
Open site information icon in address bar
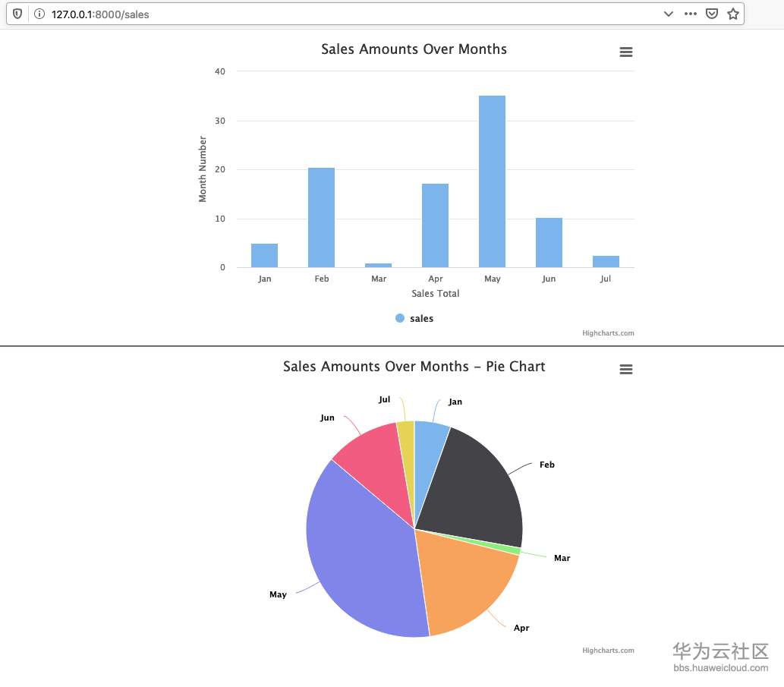pos(39,14)
